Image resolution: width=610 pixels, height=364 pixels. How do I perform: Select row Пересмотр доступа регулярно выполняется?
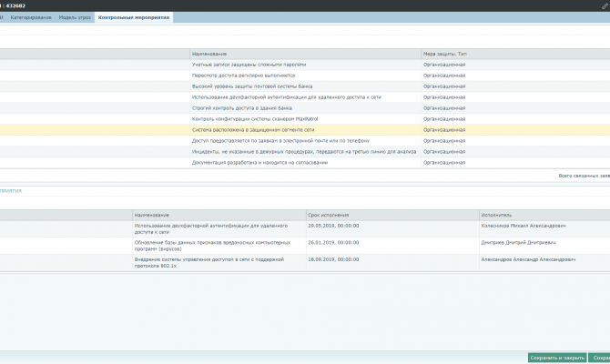(x=305, y=76)
